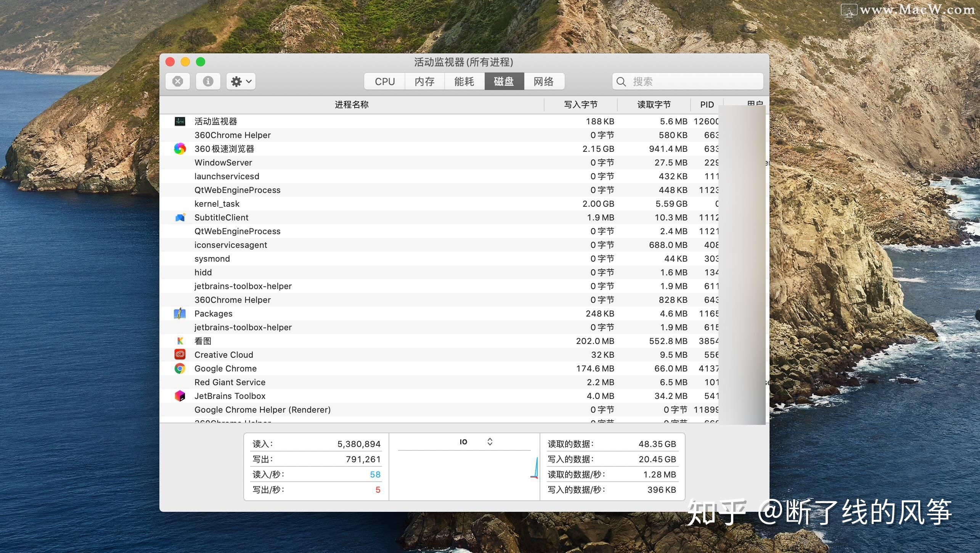Click the SubtitleClient process icon
The image size is (980, 553).
click(180, 217)
